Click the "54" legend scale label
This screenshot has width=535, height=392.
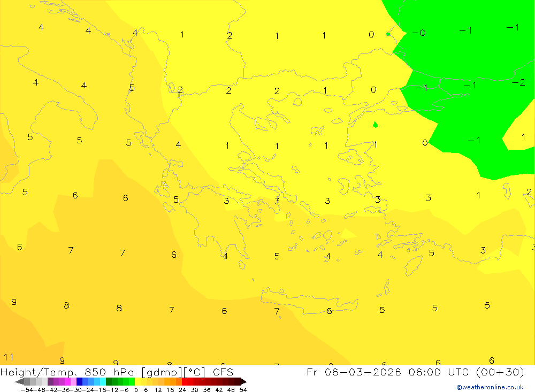pyautogui.click(x=243, y=390)
